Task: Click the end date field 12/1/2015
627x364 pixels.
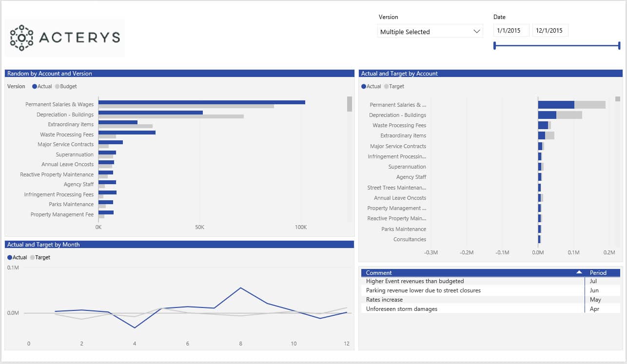Action: [x=550, y=31]
